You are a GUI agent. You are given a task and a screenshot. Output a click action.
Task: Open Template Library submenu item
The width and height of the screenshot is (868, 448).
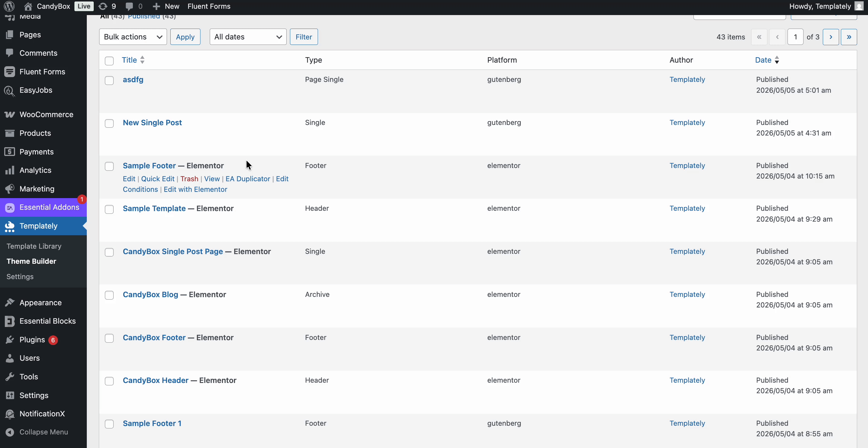click(x=34, y=246)
